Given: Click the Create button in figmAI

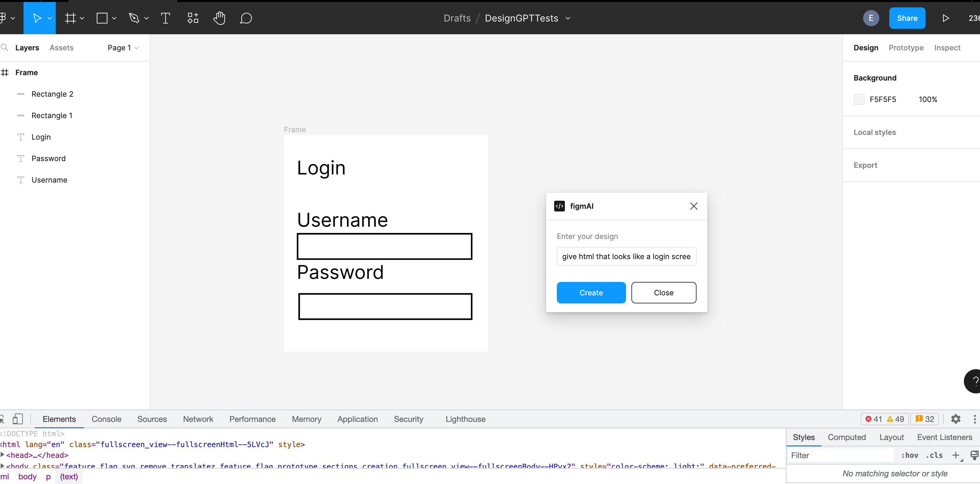Looking at the screenshot, I should 591,292.
